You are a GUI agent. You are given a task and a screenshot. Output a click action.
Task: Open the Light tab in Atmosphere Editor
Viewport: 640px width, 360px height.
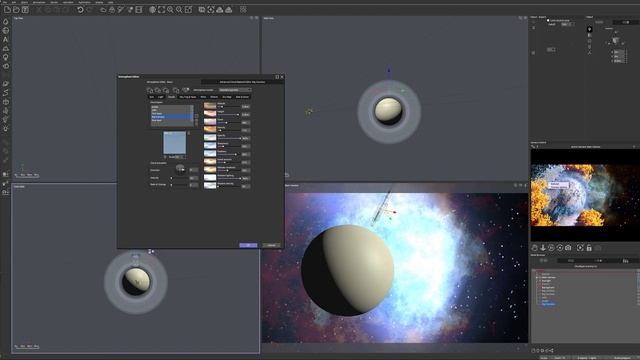click(x=160, y=97)
